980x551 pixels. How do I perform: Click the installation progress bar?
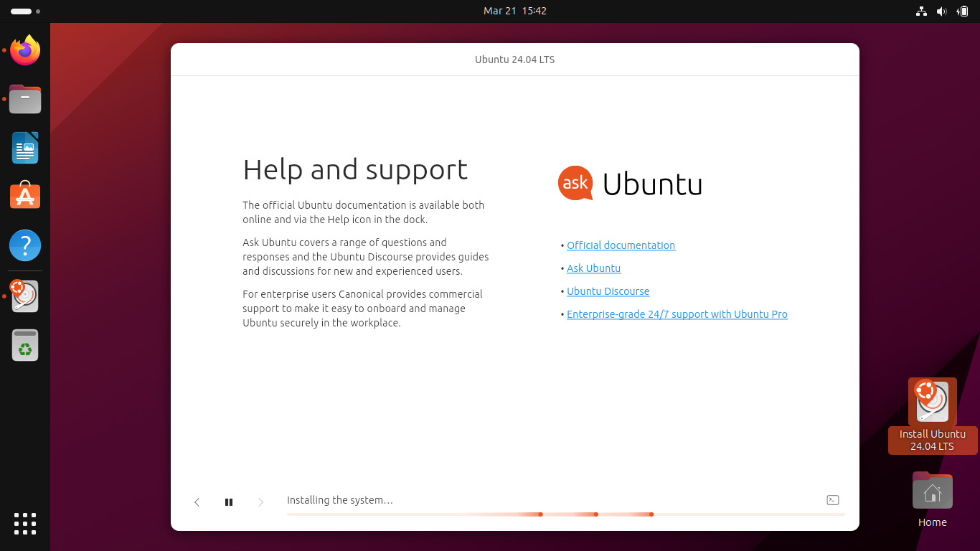(565, 514)
